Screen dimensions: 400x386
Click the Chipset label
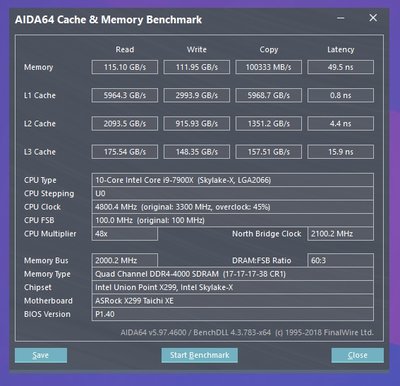pos(38,287)
